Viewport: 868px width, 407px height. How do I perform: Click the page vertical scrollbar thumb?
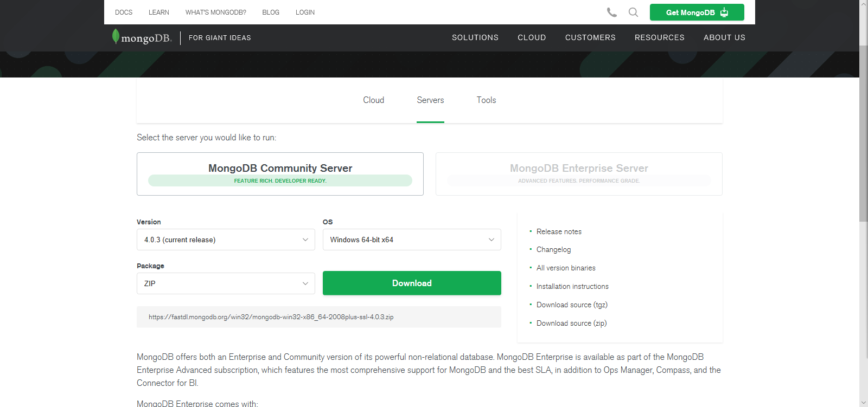coord(864,133)
